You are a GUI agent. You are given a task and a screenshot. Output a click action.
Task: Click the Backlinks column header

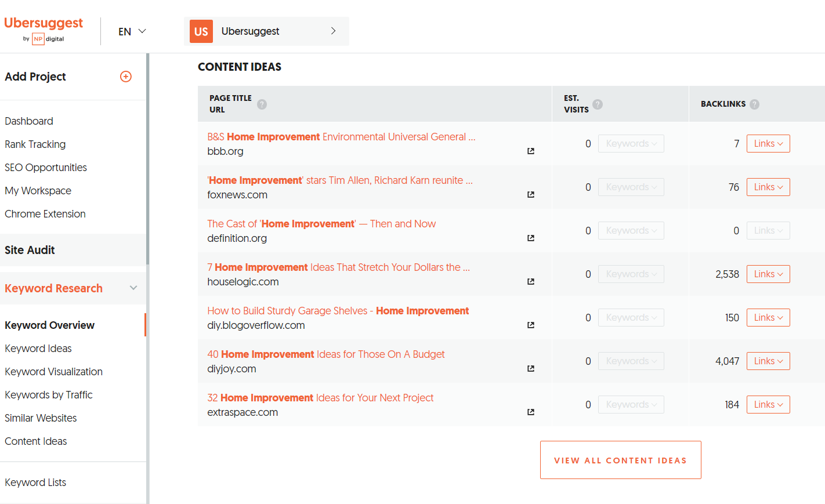[723, 104]
